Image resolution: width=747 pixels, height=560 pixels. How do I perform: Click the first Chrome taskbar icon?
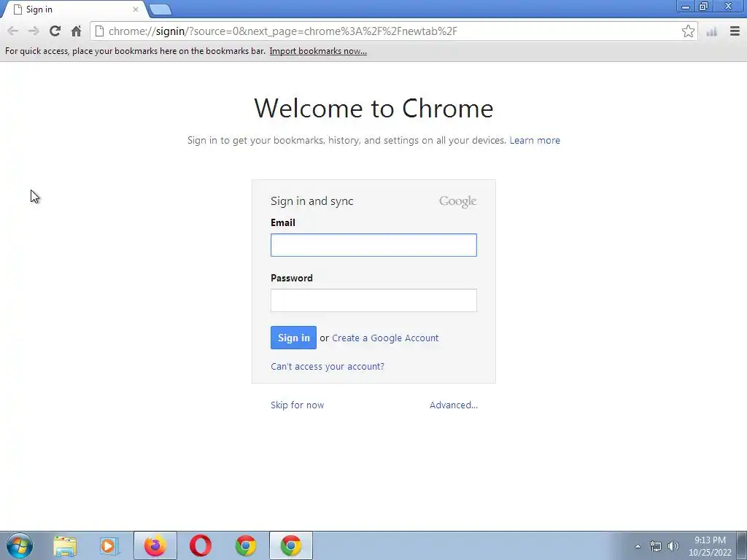tap(246, 545)
